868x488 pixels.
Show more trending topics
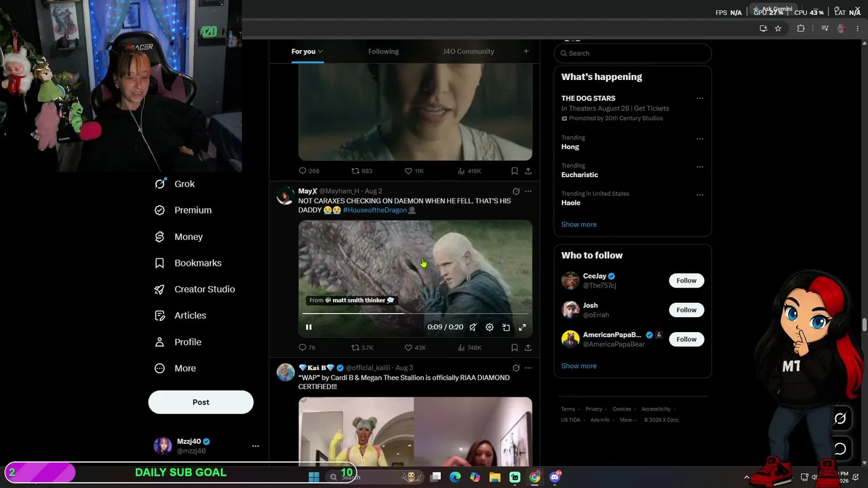tap(579, 224)
